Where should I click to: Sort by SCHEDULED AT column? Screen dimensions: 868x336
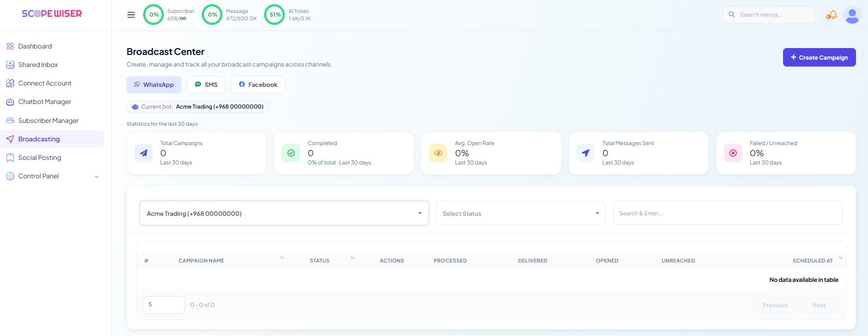click(x=813, y=261)
